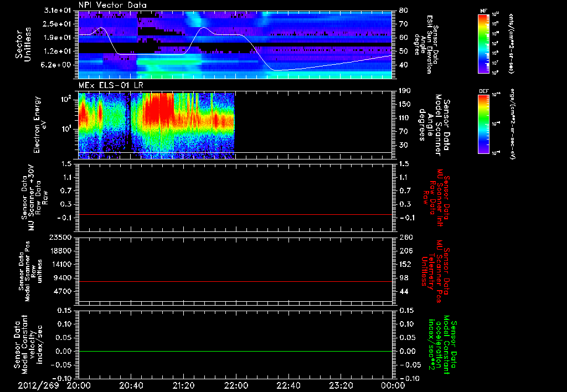Click the DEF color scale bar
567x392 pixels.
tap(483, 124)
